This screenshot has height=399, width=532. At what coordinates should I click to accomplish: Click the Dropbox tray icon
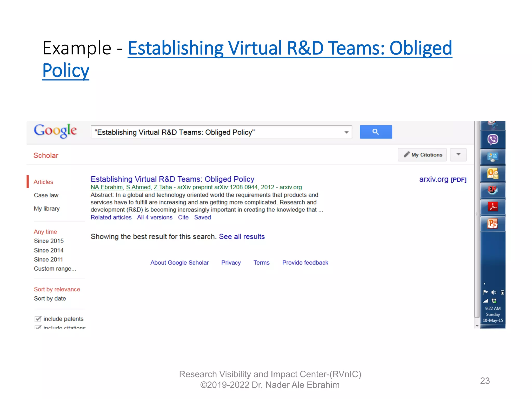pyautogui.click(x=494, y=301)
